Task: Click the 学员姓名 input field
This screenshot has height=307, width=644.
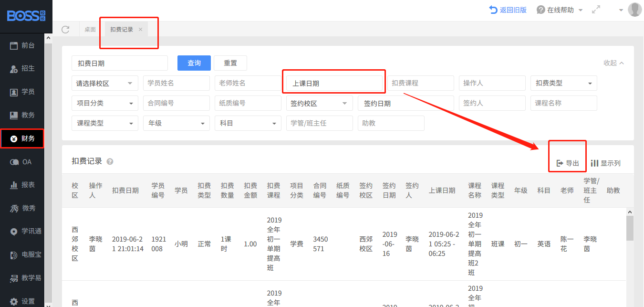Action: pos(177,83)
